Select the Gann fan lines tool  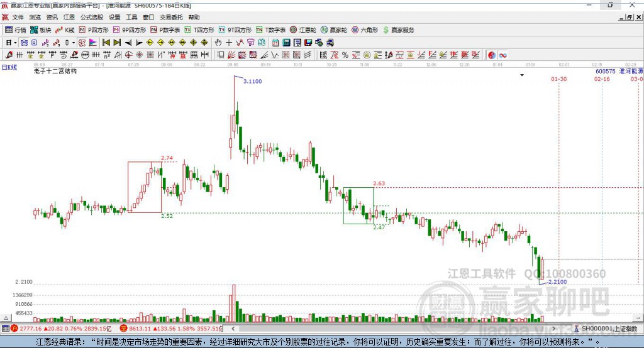coord(231,55)
